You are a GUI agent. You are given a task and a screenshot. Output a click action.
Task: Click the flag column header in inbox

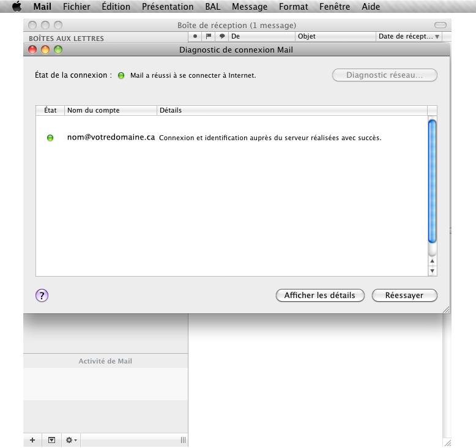pos(209,36)
